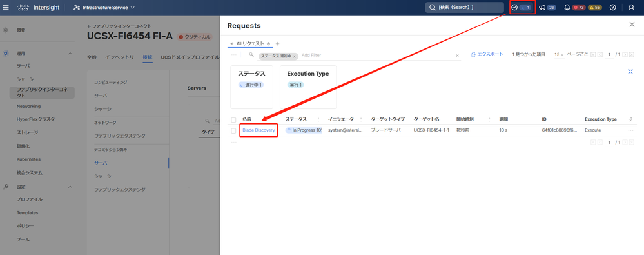Switch to the UCSドメインプロファイル tab
Viewport: 644px width, 255px height.
click(x=190, y=57)
